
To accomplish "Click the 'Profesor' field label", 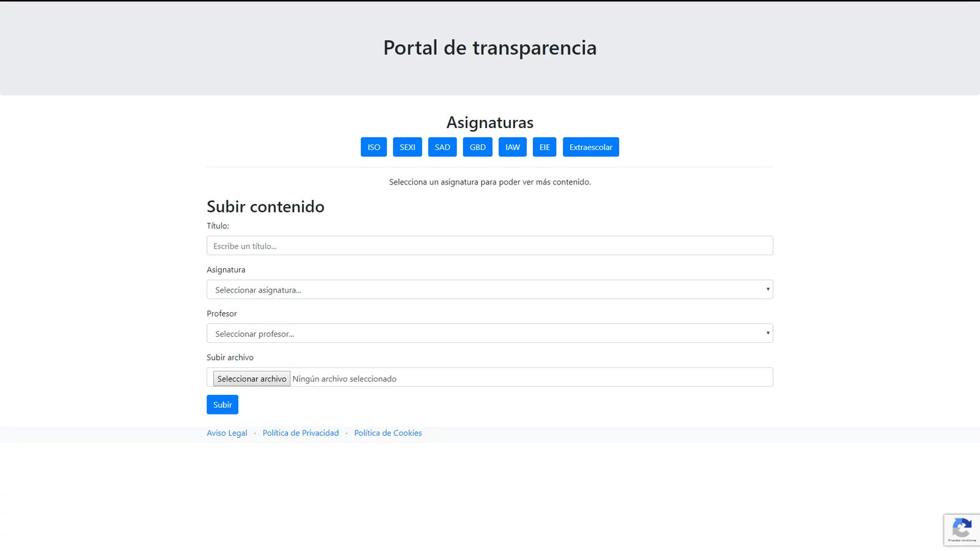I will (x=222, y=313).
